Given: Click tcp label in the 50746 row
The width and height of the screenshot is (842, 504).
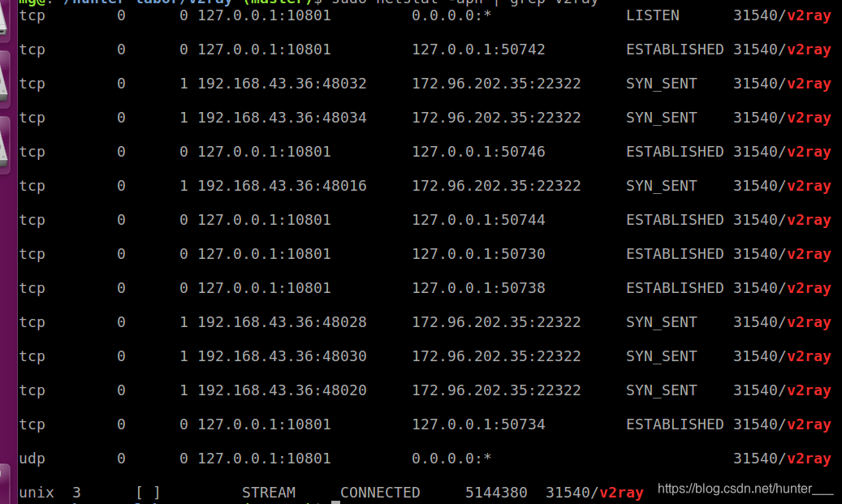Looking at the screenshot, I should 32,152.
